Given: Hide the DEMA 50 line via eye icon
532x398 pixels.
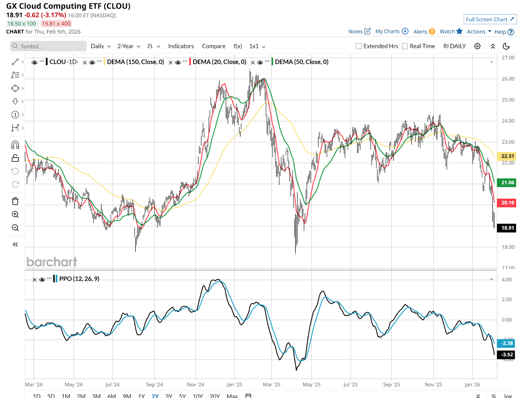Looking at the screenshot, I should coord(260,62).
